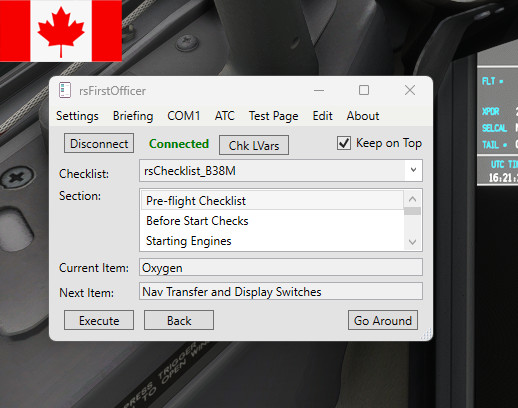Click the Section list scroll down arrow
Image resolution: width=518 pixels, height=408 pixels.
(412, 242)
